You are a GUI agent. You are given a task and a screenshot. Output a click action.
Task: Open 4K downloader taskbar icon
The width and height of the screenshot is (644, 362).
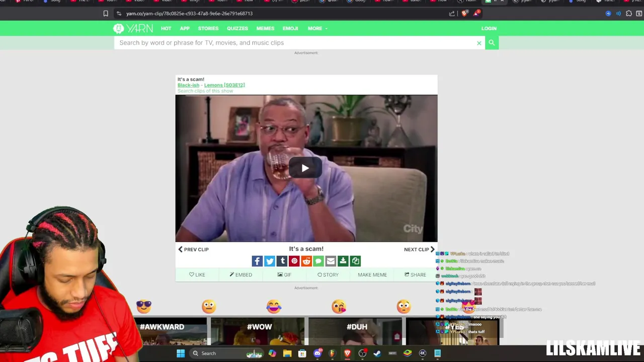[x=423, y=353]
